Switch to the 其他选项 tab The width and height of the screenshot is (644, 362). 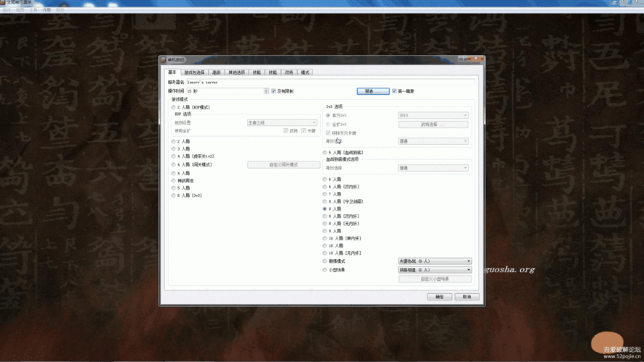[237, 72]
